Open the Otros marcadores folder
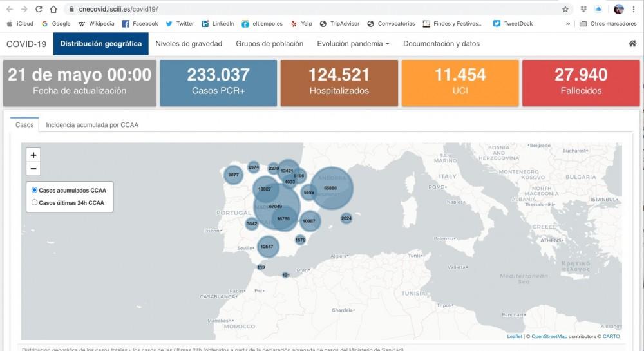Image resolution: width=644 pixels, height=351 pixels. (x=608, y=24)
